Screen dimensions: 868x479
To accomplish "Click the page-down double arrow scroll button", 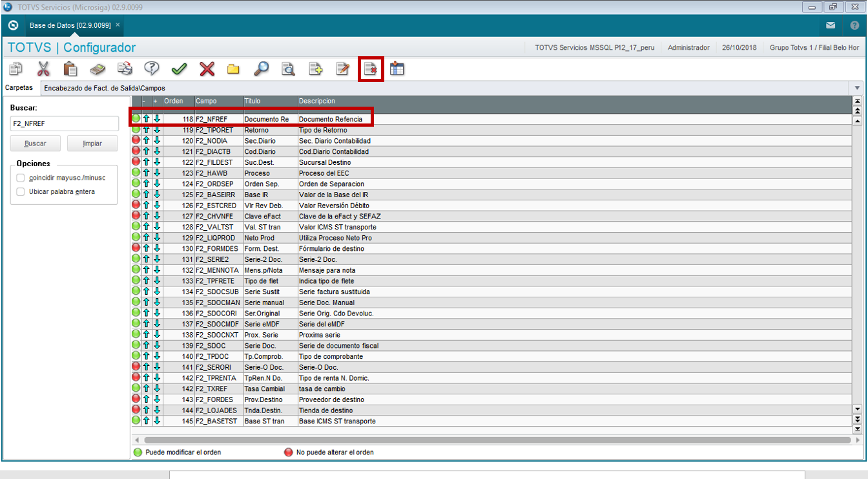I will pos(858,419).
